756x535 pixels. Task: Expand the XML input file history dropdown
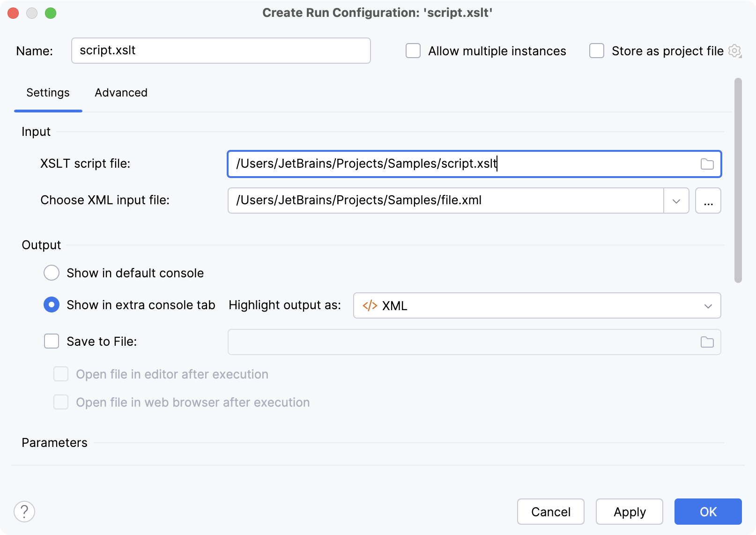tap(676, 201)
